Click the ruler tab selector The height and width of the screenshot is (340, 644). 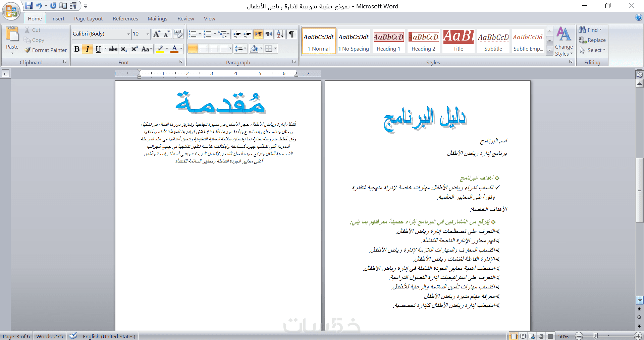(x=6, y=74)
